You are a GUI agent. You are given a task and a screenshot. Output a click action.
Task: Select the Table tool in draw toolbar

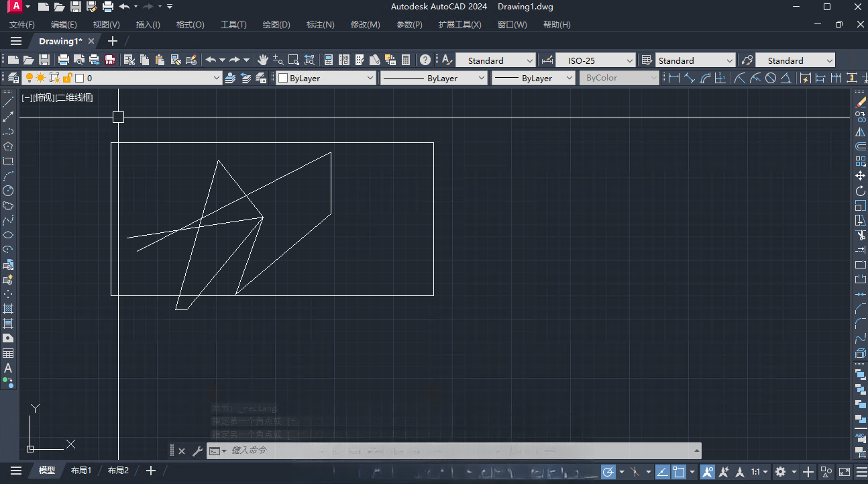pos(8,353)
